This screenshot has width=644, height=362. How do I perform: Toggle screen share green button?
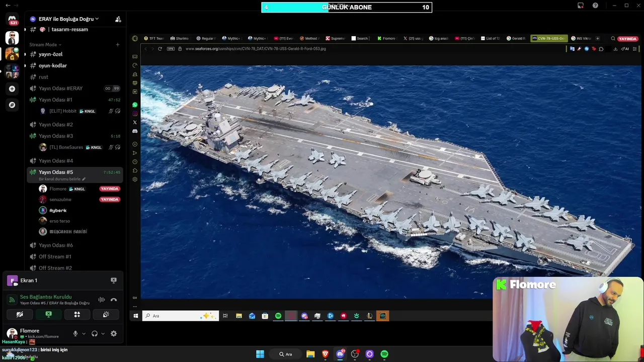point(48,315)
